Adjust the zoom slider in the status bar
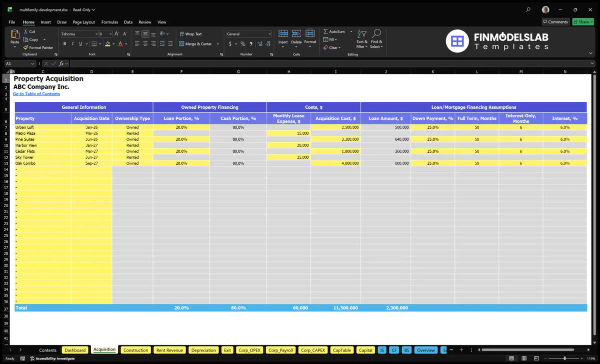600x364 pixels. pos(564,358)
